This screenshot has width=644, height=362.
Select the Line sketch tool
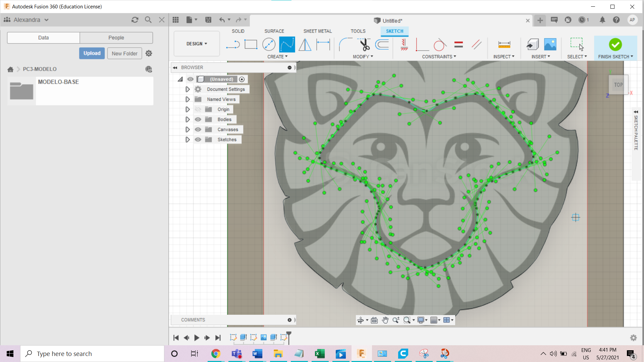point(233,45)
